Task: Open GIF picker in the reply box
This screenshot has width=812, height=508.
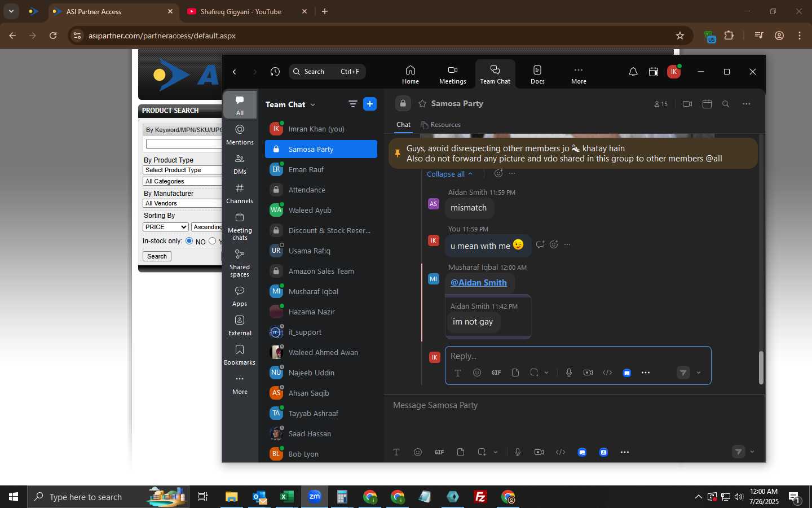Action: [496, 373]
